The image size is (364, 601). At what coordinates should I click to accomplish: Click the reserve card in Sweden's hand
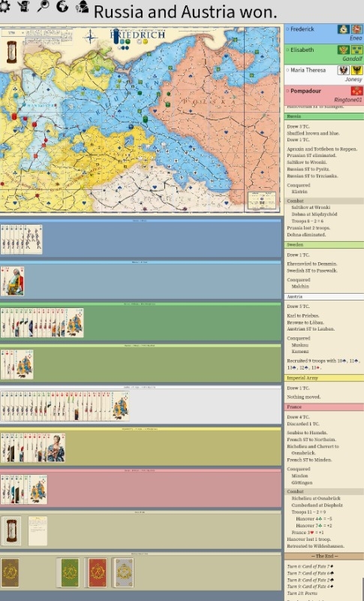(x=24, y=364)
